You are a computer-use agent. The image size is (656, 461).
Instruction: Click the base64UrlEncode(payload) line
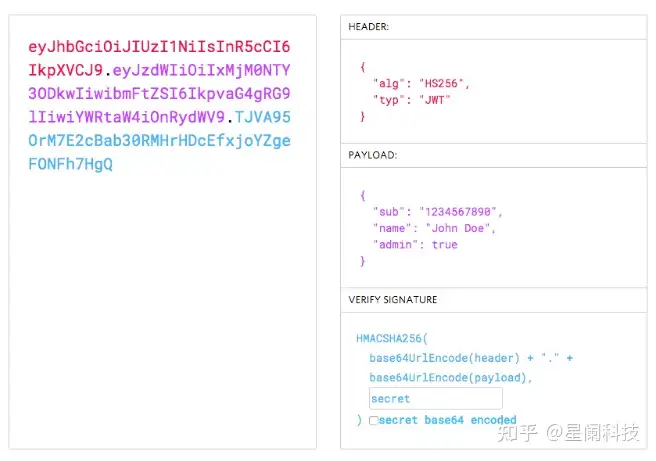(451, 378)
